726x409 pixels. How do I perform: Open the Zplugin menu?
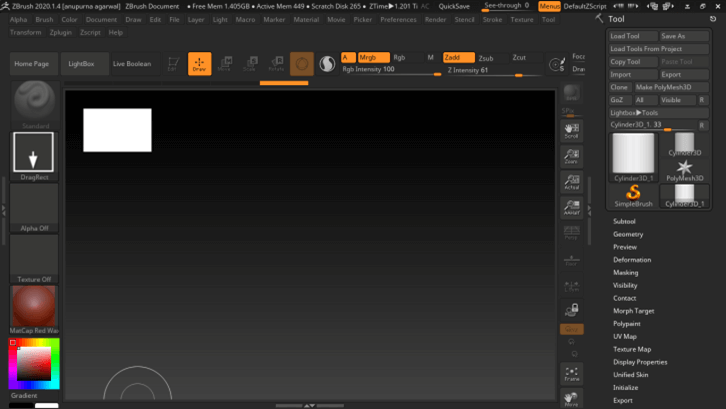point(61,32)
